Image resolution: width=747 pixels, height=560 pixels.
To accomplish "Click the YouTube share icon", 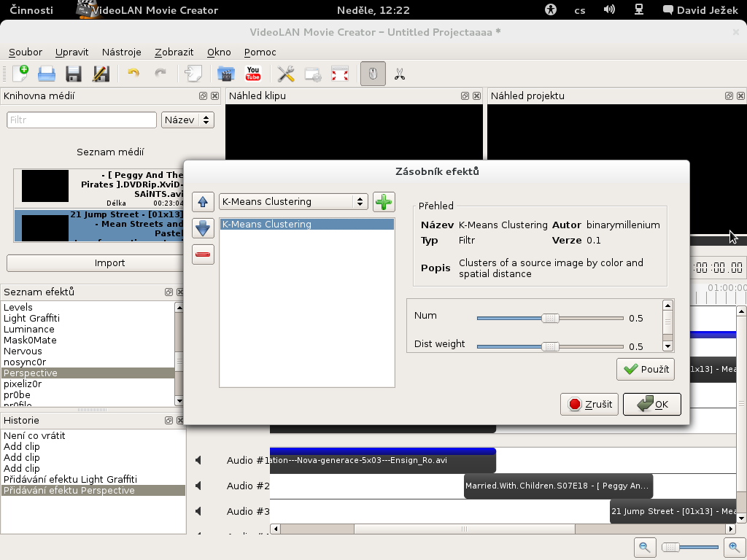I will (x=253, y=74).
